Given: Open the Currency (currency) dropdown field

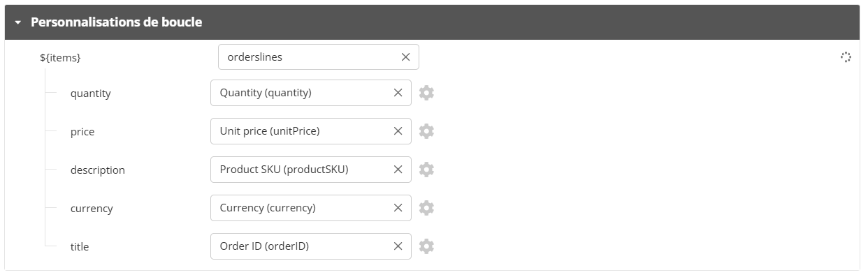Looking at the screenshot, I should coord(311,208).
